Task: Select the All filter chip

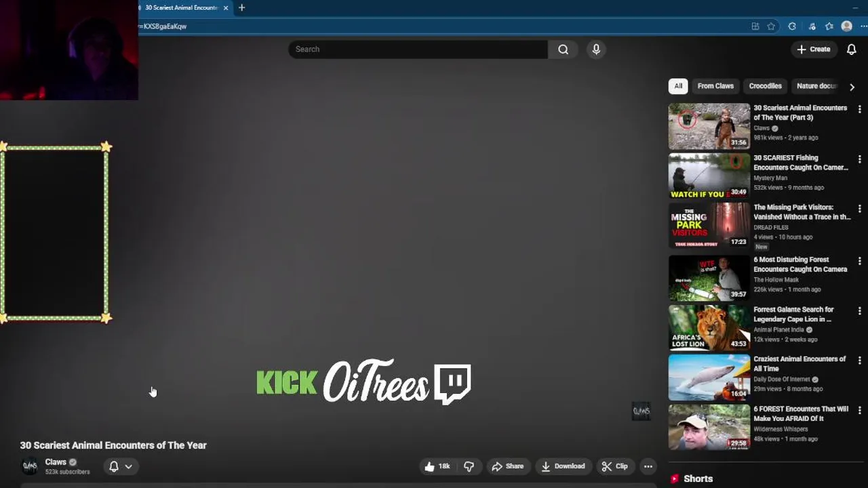Action: pos(678,86)
